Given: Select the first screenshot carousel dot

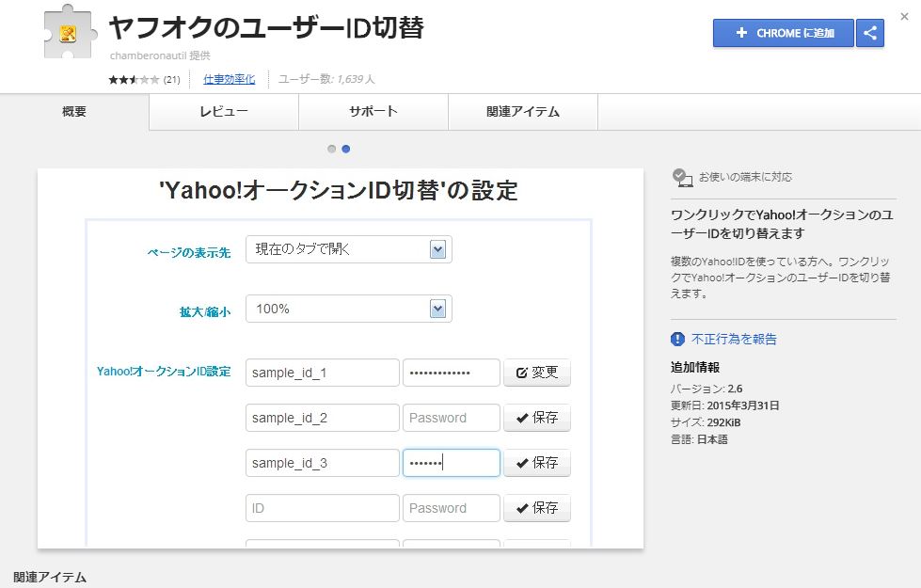Looking at the screenshot, I should (x=332, y=150).
